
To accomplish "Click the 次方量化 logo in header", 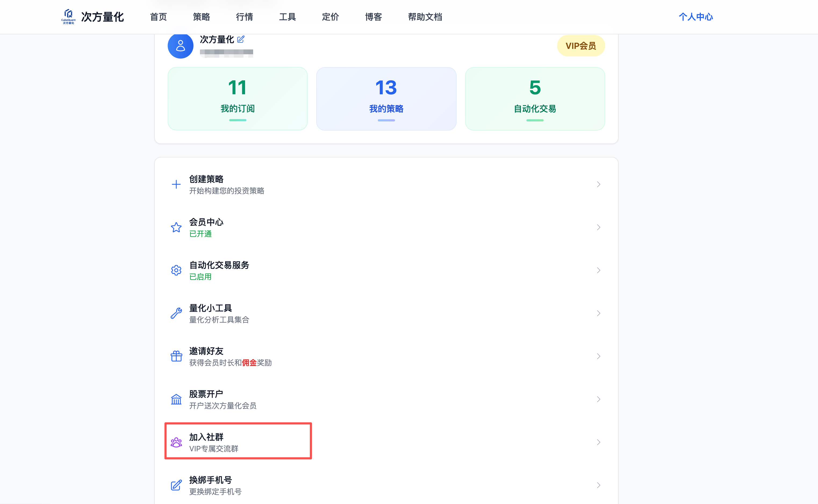I will (92, 17).
